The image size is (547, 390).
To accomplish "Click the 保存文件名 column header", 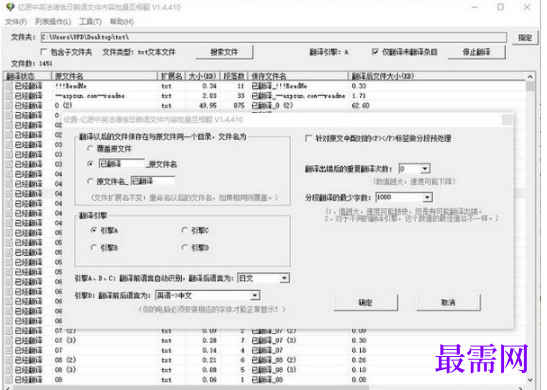I will point(298,76).
